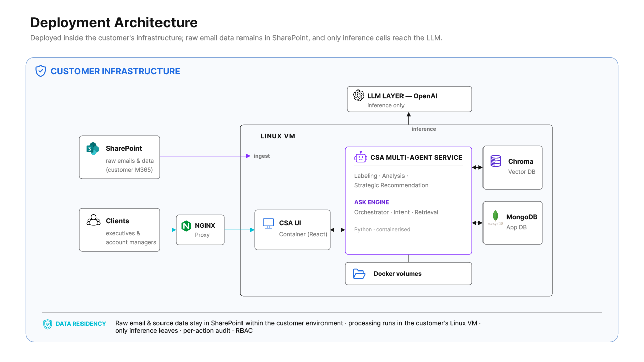Click the subtitle sentence under the title

tap(236, 38)
